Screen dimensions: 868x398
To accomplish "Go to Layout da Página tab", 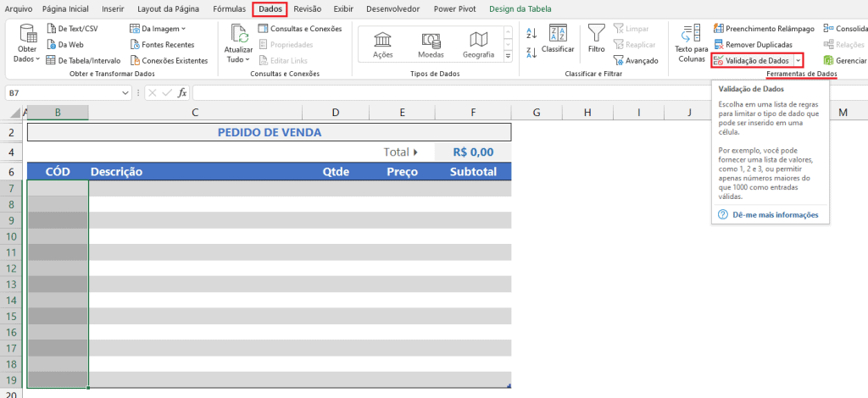I will (x=169, y=8).
